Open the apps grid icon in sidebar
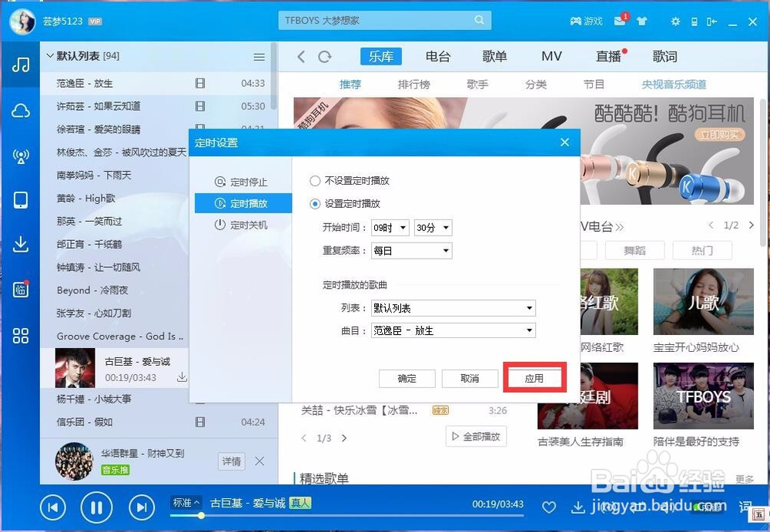This screenshot has width=770, height=532. coord(21,336)
